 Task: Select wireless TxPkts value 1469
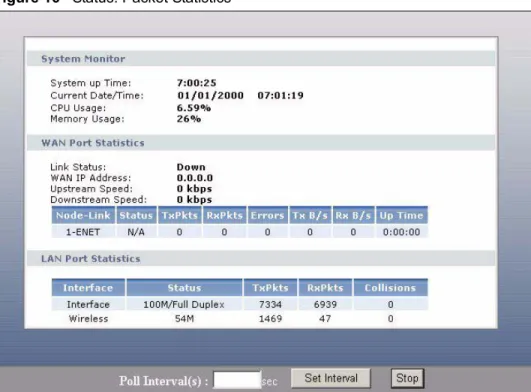pos(270,319)
